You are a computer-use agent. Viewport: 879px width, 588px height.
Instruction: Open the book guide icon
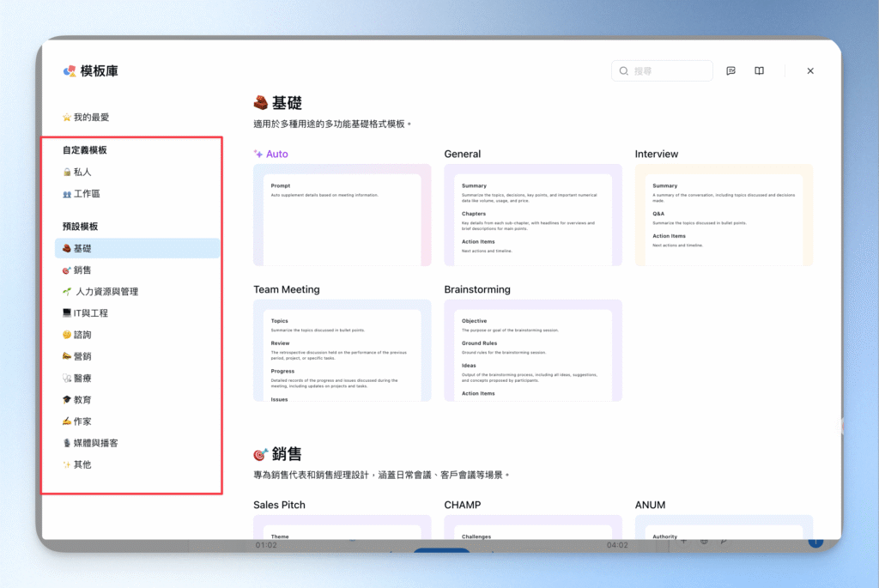(759, 70)
